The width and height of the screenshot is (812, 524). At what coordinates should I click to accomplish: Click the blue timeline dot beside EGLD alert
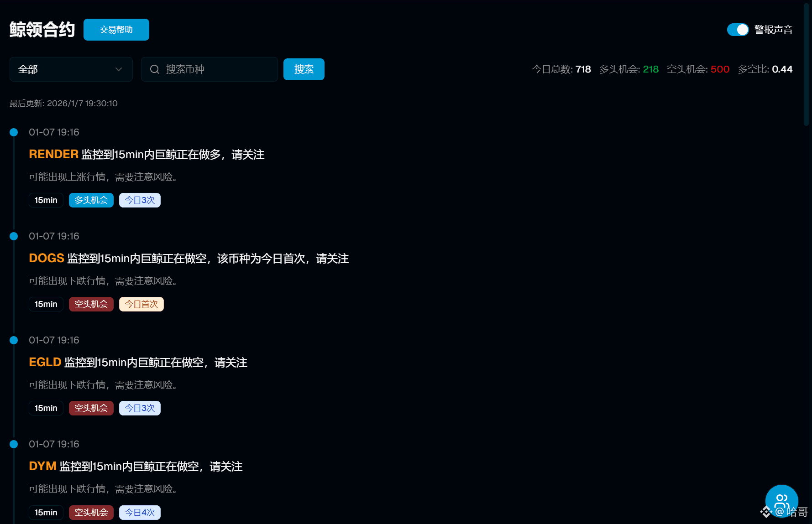(13, 340)
